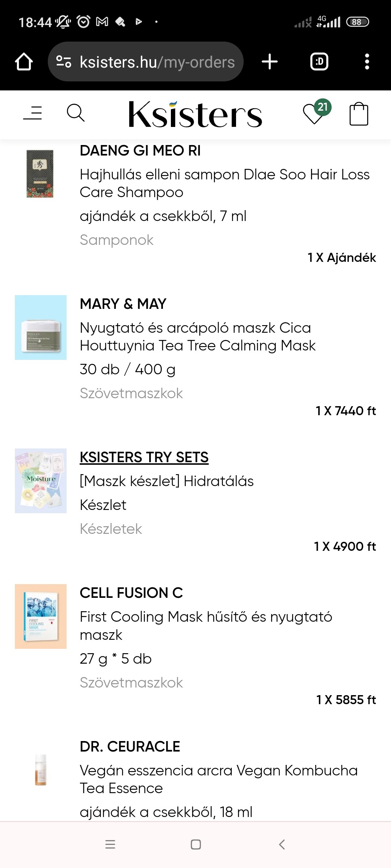391x868 pixels.
Task: Open the hamburger menu icon
Action: pyautogui.click(x=33, y=113)
